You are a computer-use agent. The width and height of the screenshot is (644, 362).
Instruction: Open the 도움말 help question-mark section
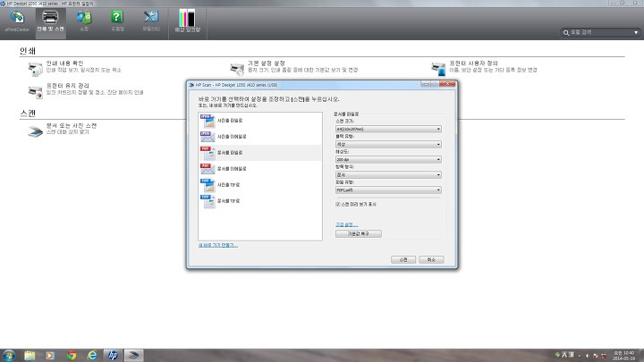(x=117, y=21)
